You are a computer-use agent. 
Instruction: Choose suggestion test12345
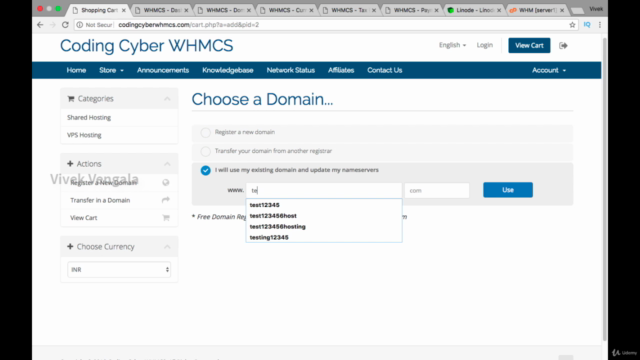coord(264,205)
